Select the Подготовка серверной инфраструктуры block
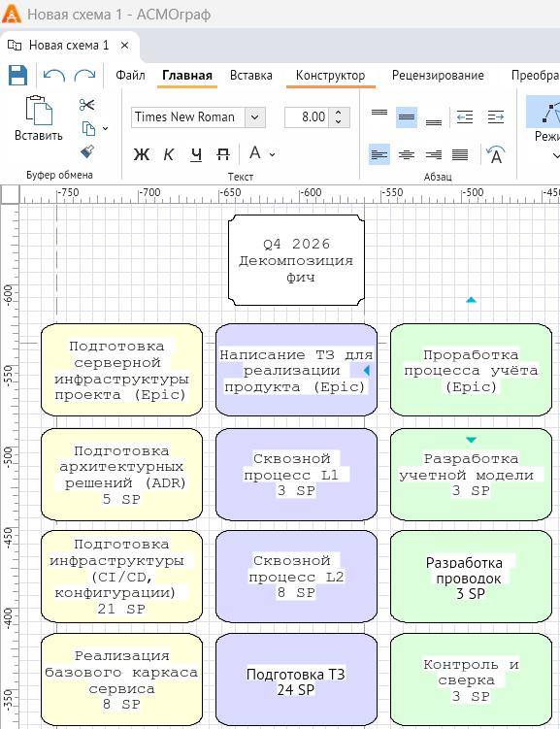Image resolution: width=560 pixels, height=729 pixels. click(x=121, y=370)
